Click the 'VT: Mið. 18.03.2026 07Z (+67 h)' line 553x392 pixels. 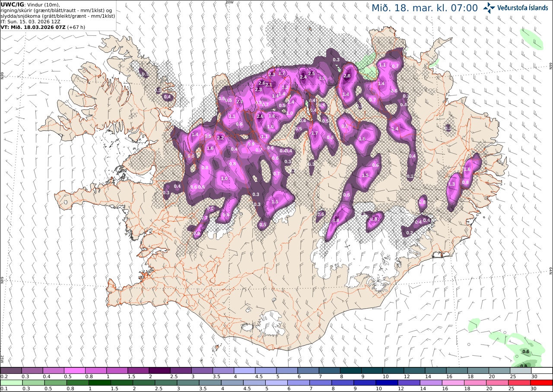tap(43, 27)
